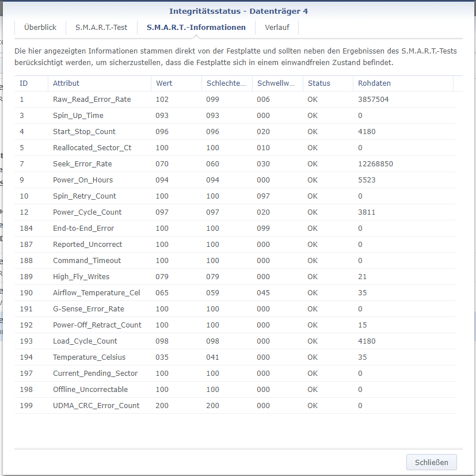This screenshot has width=476, height=476.
Task: Click the Wert 035 cell
Action: tap(162, 357)
